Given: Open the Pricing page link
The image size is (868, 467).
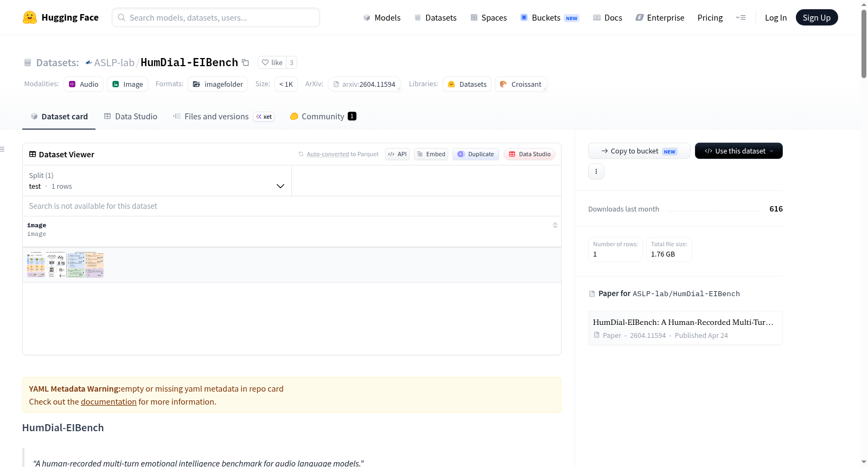Looking at the screenshot, I should point(710,17).
